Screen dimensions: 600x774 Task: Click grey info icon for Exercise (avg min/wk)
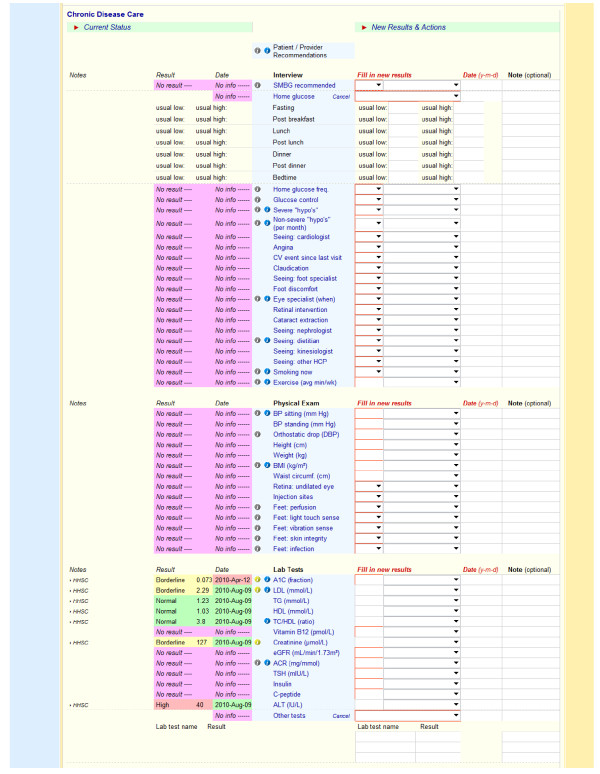tap(257, 382)
